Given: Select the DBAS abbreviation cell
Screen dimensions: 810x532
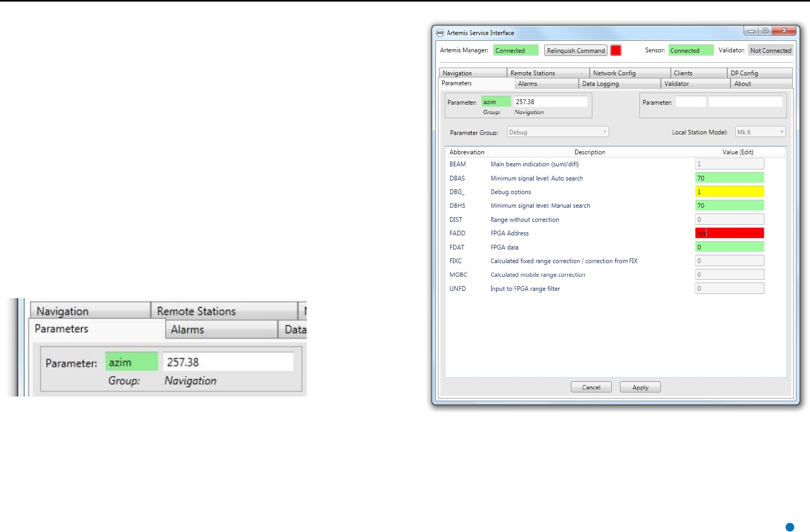Looking at the screenshot, I should (x=457, y=178).
